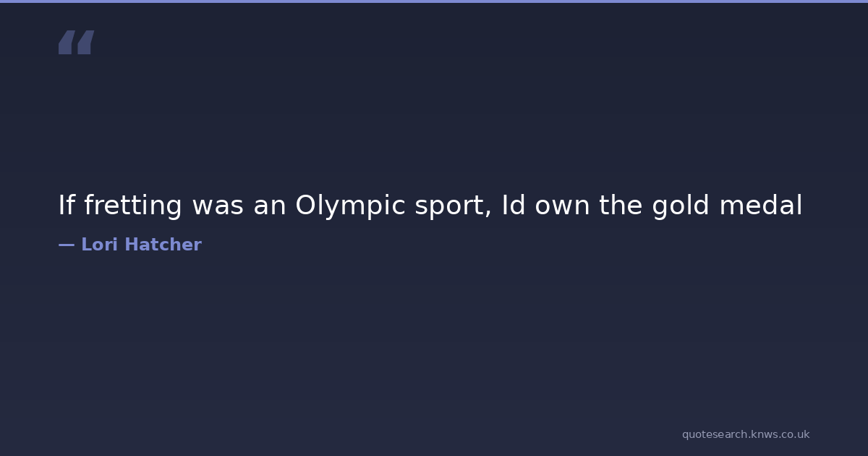Select the author name Lori Hatcher

click(141, 245)
